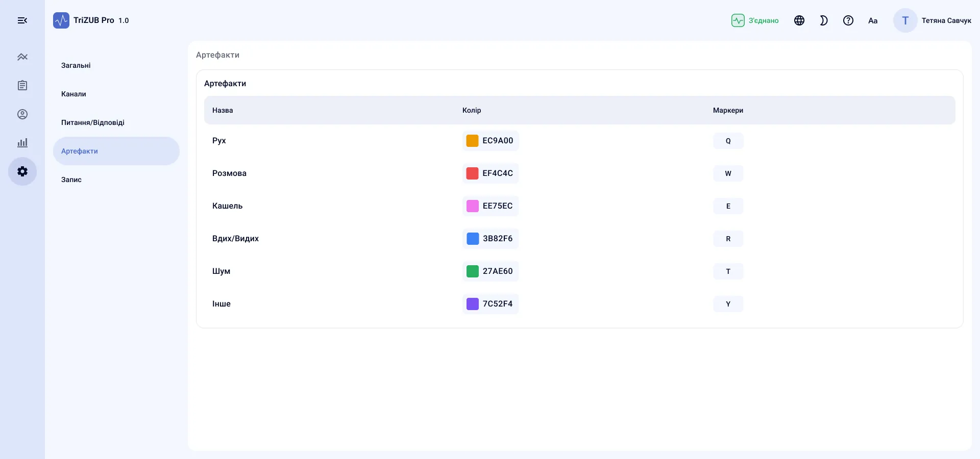Open the settings gear sidebar icon

click(x=22, y=171)
